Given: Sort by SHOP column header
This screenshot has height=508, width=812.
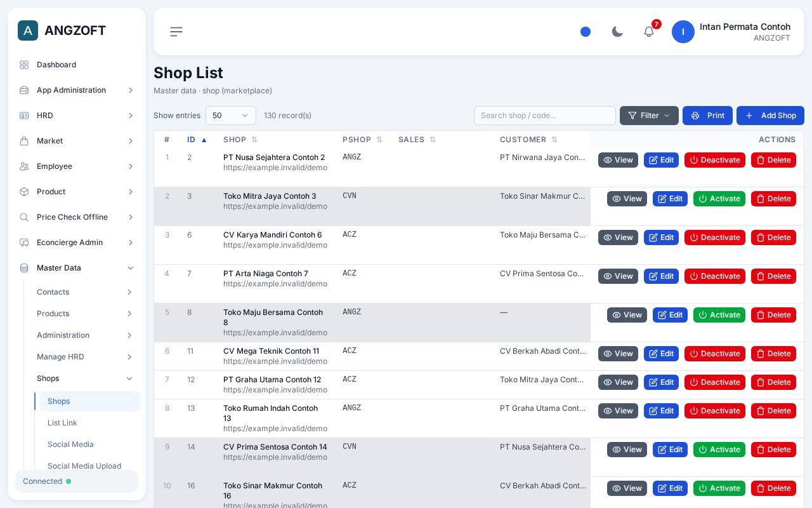Looking at the screenshot, I should point(240,140).
